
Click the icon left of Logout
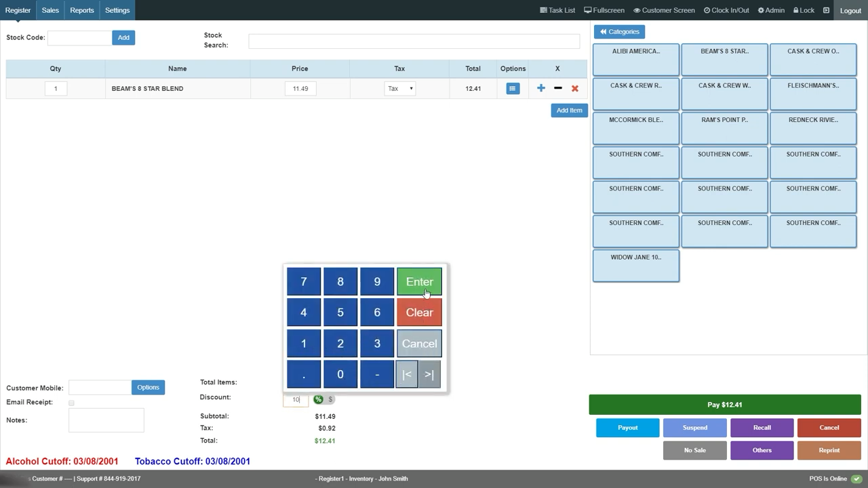(x=826, y=10)
